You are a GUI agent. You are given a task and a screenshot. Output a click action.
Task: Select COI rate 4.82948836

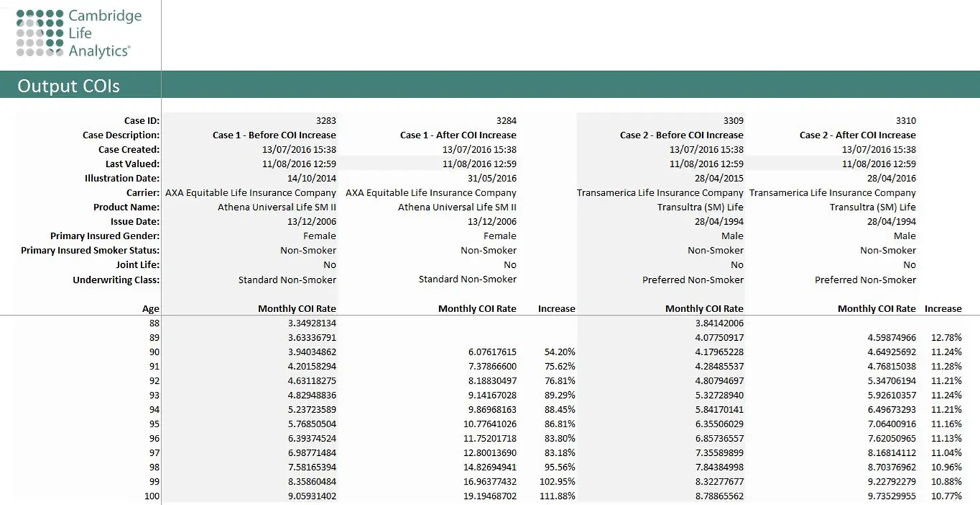[312, 395]
